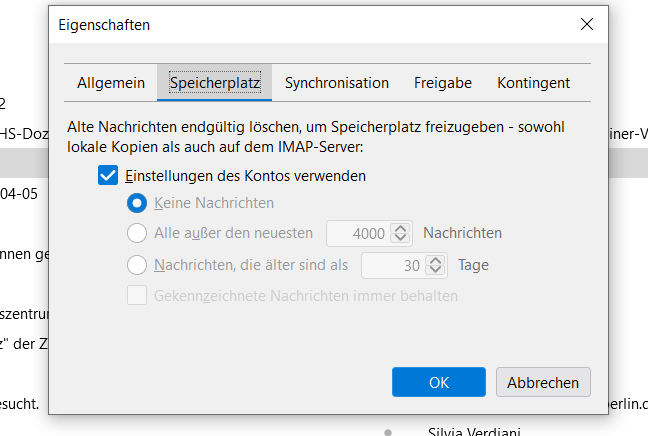
Task: Tick Gekennzeichnete Nachrichten immer behalten checkbox
Action: [x=138, y=296]
